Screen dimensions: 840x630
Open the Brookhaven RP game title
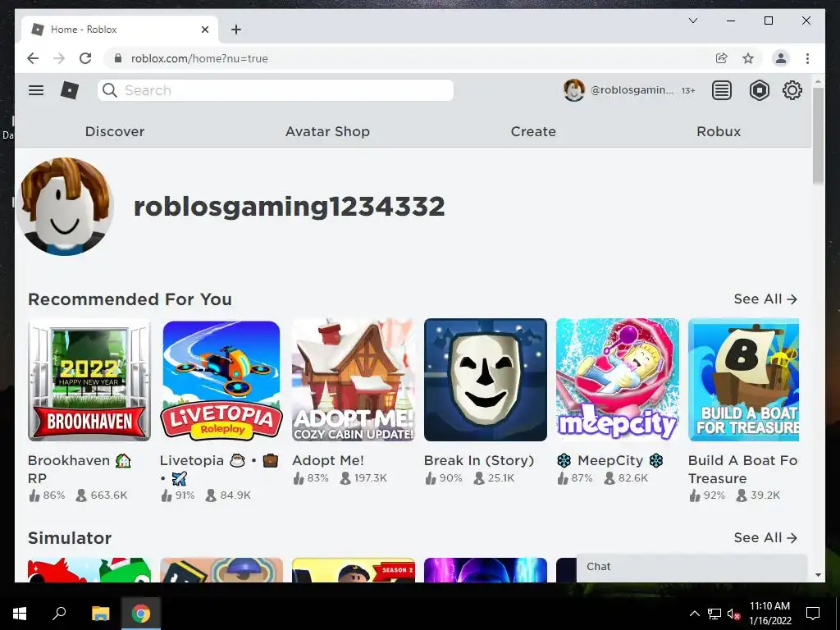point(80,468)
